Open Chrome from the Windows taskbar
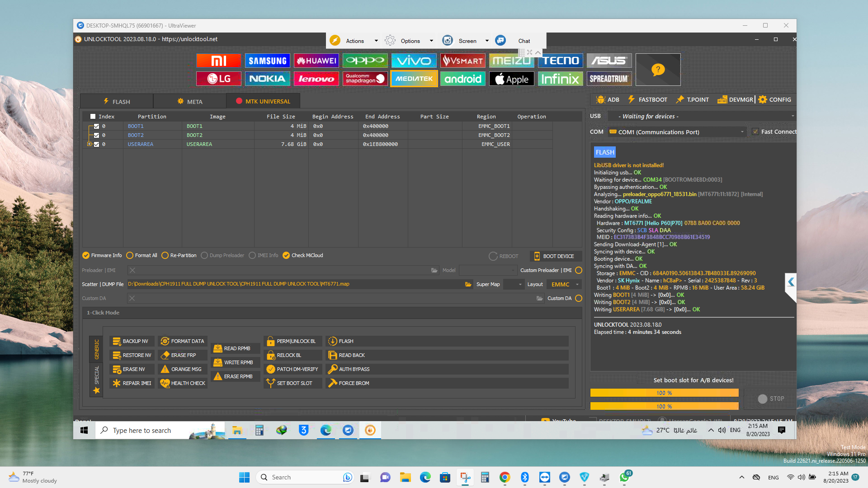The width and height of the screenshot is (868, 488). [505, 477]
